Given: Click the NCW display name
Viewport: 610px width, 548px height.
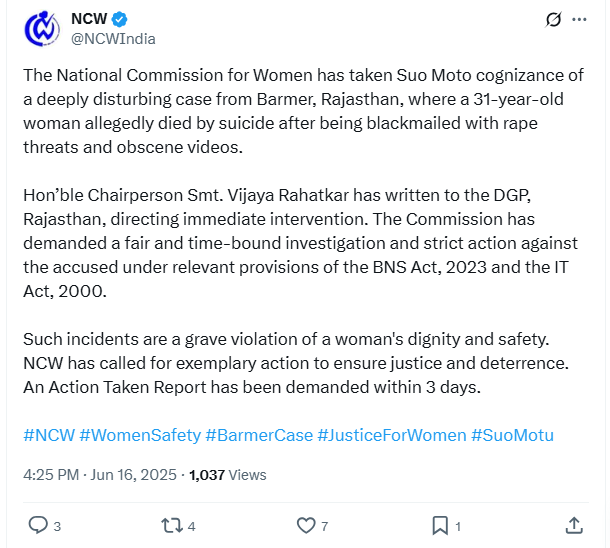Looking at the screenshot, I should pyautogui.click(x=89, y=19).
